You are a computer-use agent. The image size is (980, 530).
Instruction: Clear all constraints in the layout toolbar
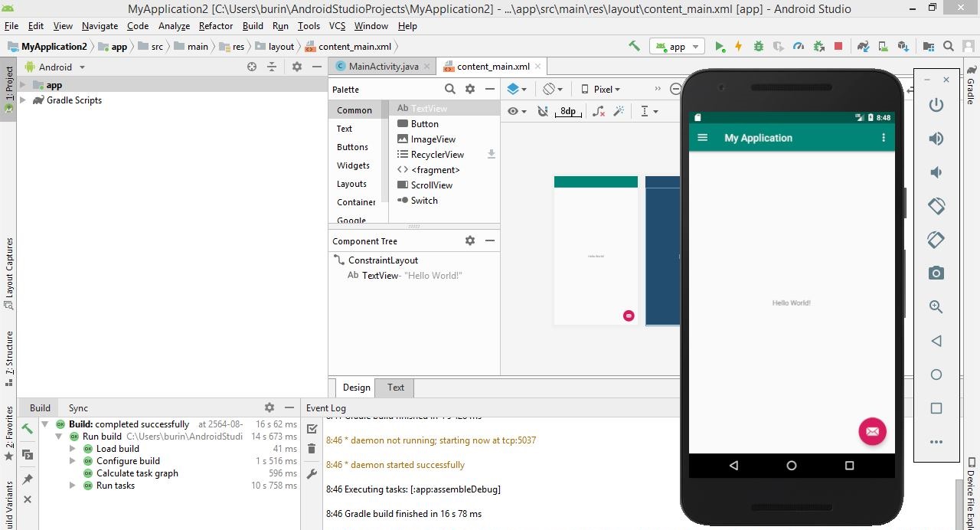599,111
